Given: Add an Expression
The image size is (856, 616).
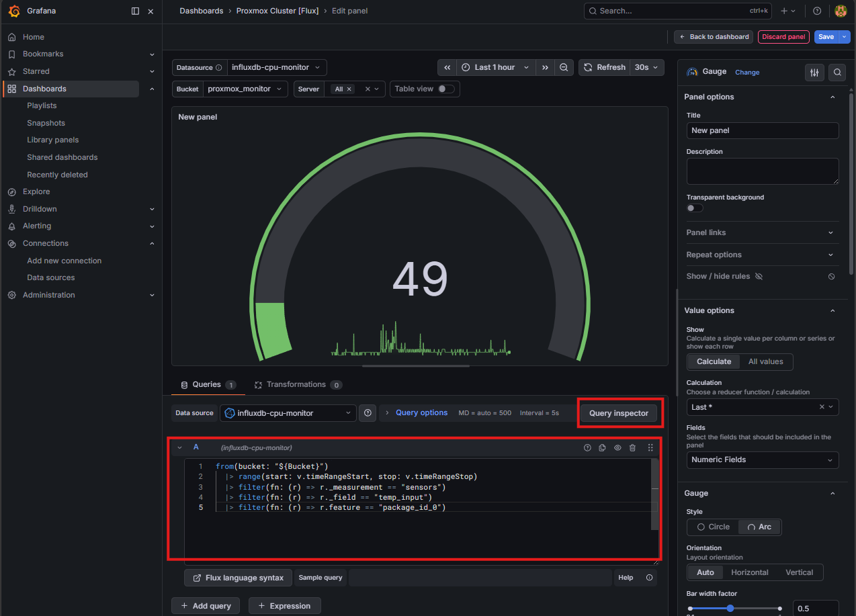Looking at the screenshot, I should 284,606.
